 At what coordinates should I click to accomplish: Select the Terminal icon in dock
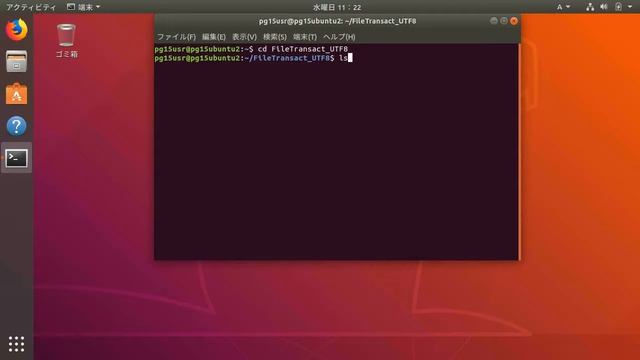tap(16, 158)
